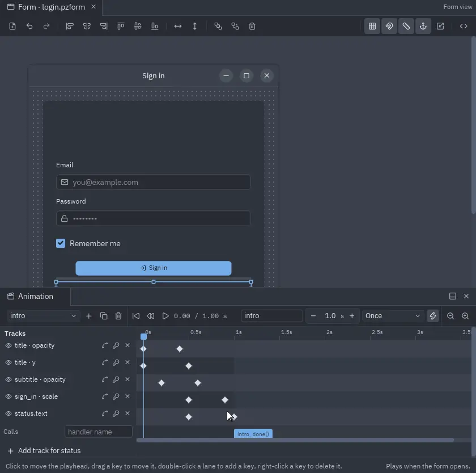Screen dimensions: 476x473
Task: Select second keyframe on title · opacity track
Action: pyautogui.click(x=180, y=349)
